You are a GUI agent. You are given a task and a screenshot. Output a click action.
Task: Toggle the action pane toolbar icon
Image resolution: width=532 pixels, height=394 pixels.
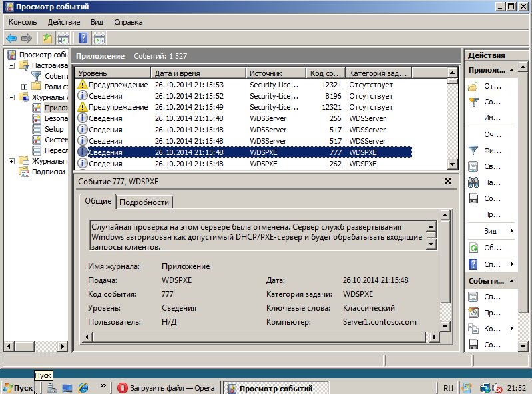coord(99,39)
